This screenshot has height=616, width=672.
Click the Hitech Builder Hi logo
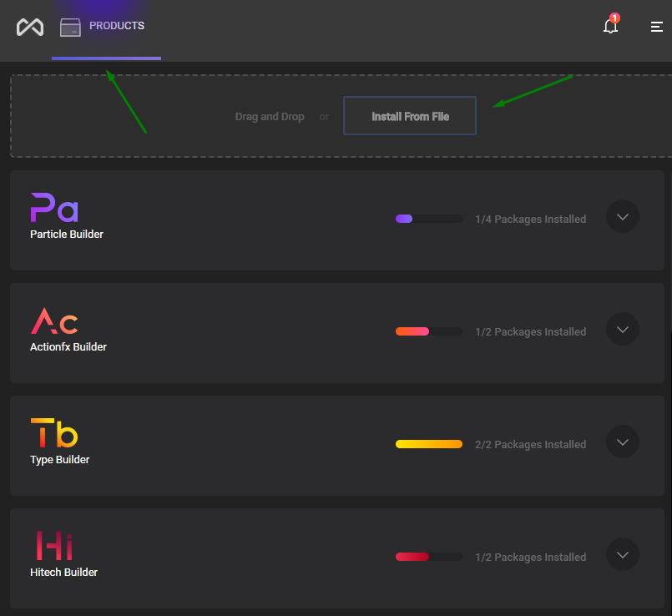(54, 546)
